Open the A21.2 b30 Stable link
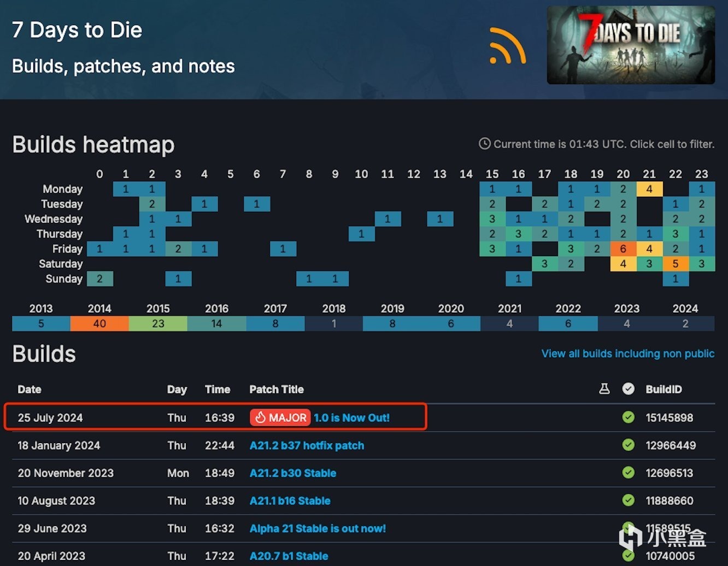 coord(293,473)
